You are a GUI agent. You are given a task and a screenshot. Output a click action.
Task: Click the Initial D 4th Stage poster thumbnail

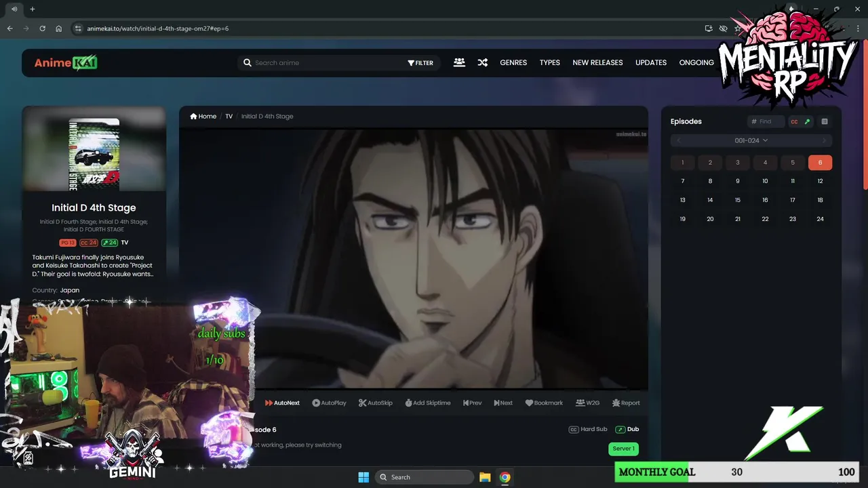pyautogui.click(x=94, y=155)
